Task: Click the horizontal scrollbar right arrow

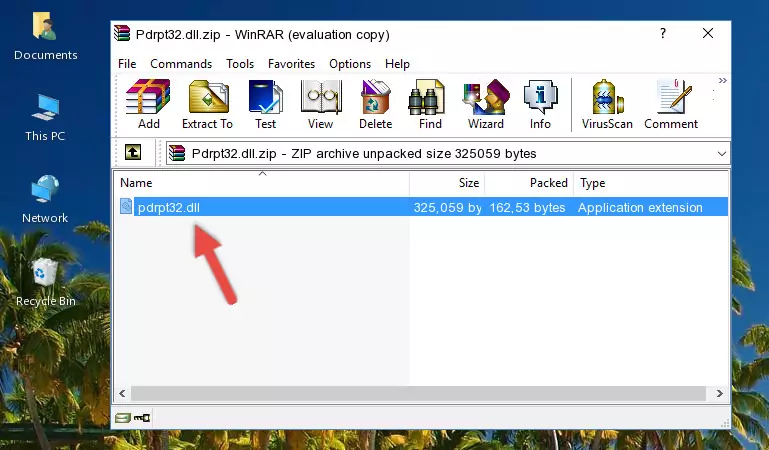Action: (x=719, y=393)
